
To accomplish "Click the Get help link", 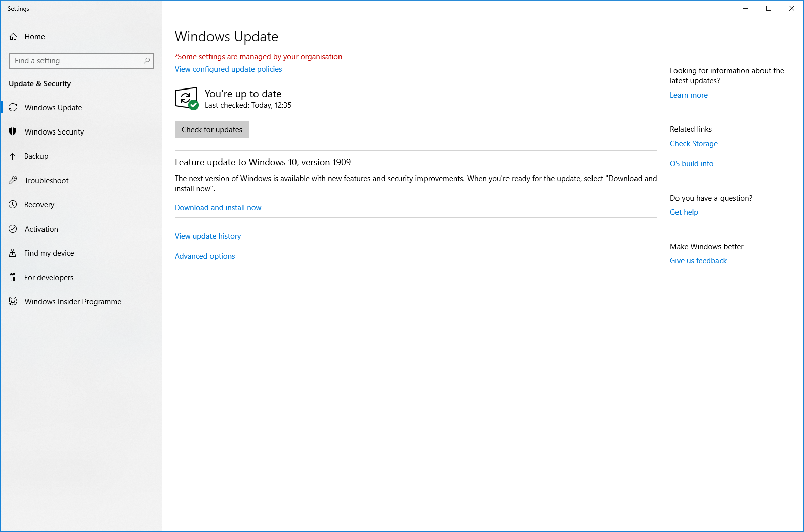I will (x=684, y=212).
